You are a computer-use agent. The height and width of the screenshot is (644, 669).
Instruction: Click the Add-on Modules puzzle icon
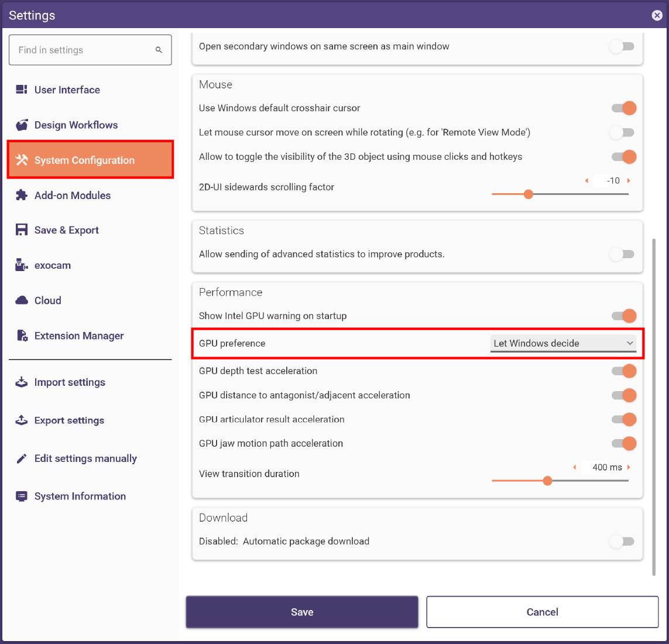click(21, 195)
